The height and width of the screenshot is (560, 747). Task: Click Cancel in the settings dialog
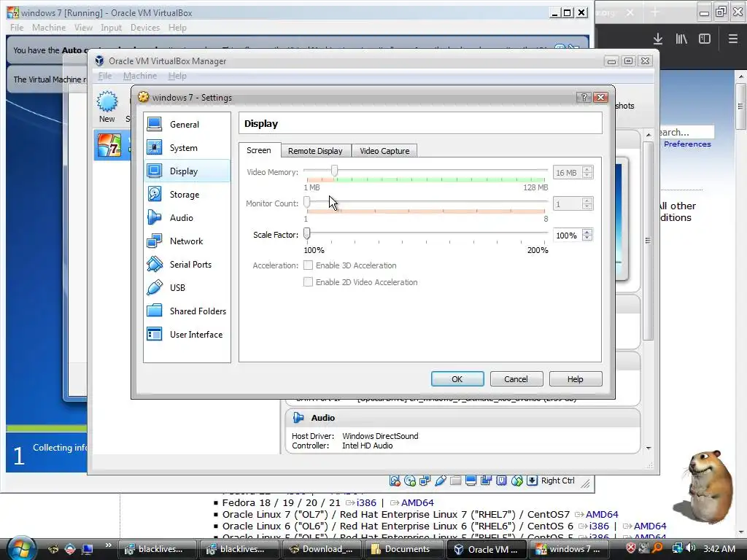pyautogui.click(x=516, y=379)
